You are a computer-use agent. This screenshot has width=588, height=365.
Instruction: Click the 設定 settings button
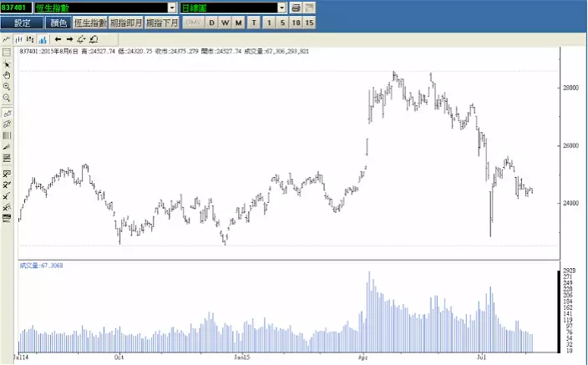coord(23,23)
